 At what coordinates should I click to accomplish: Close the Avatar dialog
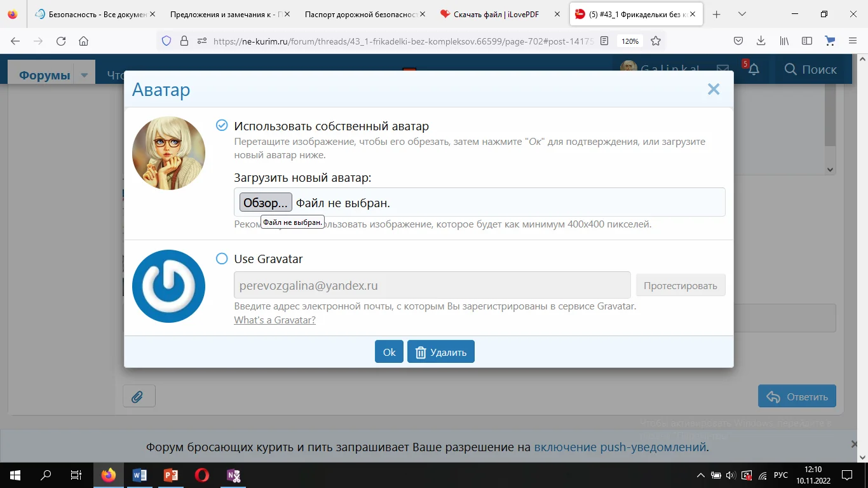[x=714, y=90]
